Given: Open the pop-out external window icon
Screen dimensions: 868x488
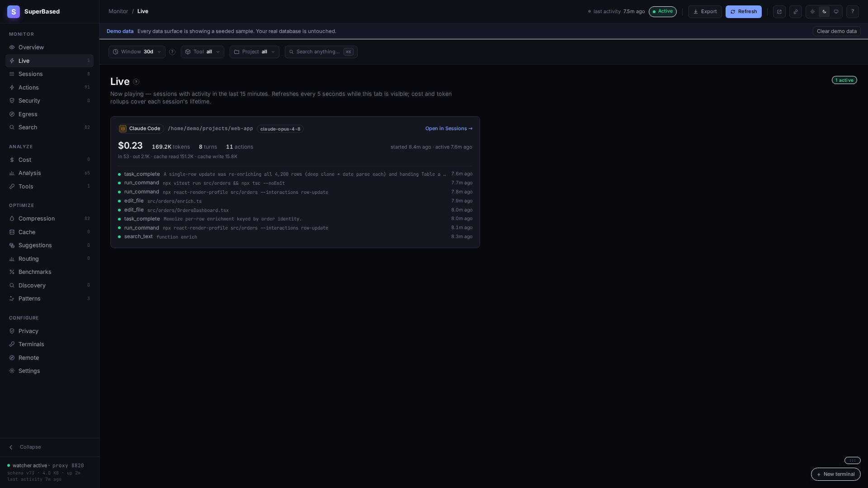Looking at the screenshot, I should tap(779, 12).
